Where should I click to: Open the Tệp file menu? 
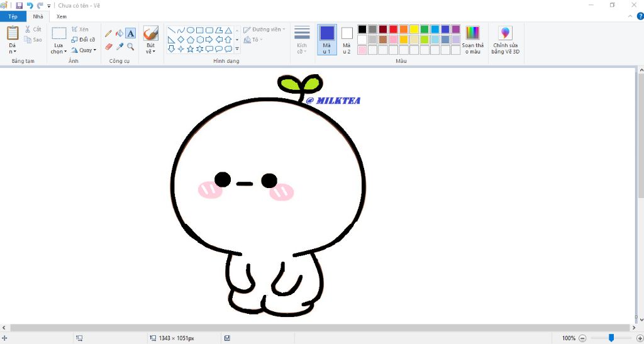13,16
